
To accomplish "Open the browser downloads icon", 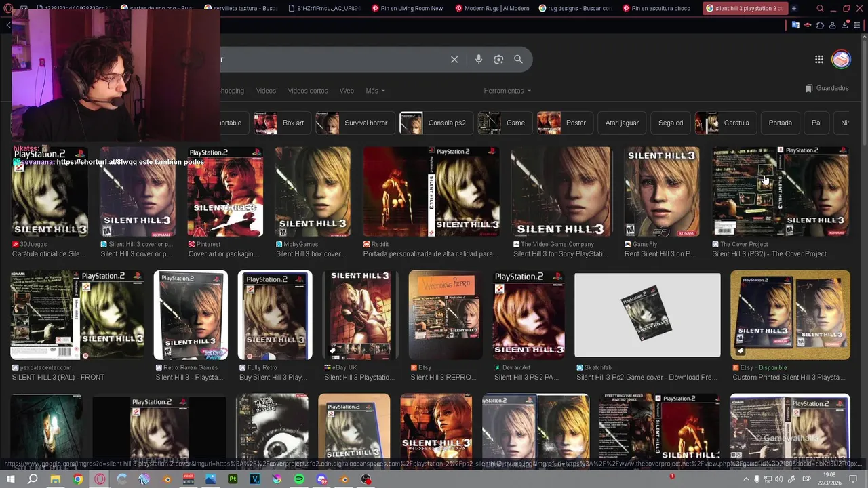I will click(x=845, y=25).
